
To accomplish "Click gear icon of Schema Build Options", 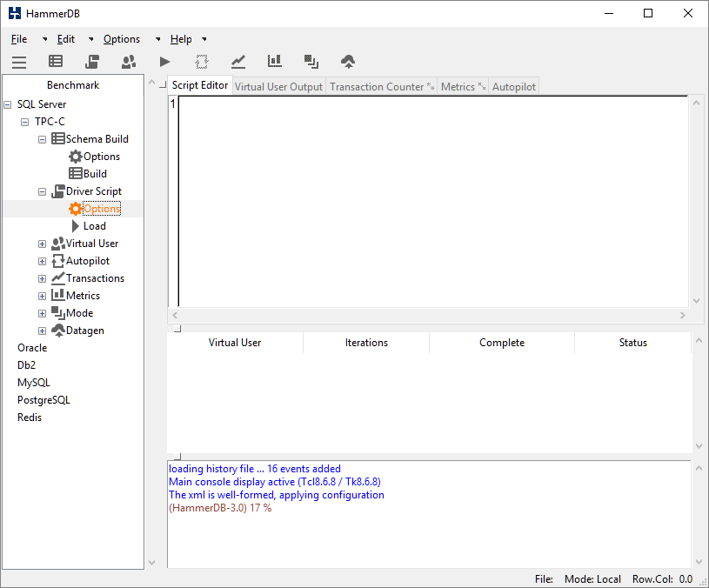I will tap(76, 157).
